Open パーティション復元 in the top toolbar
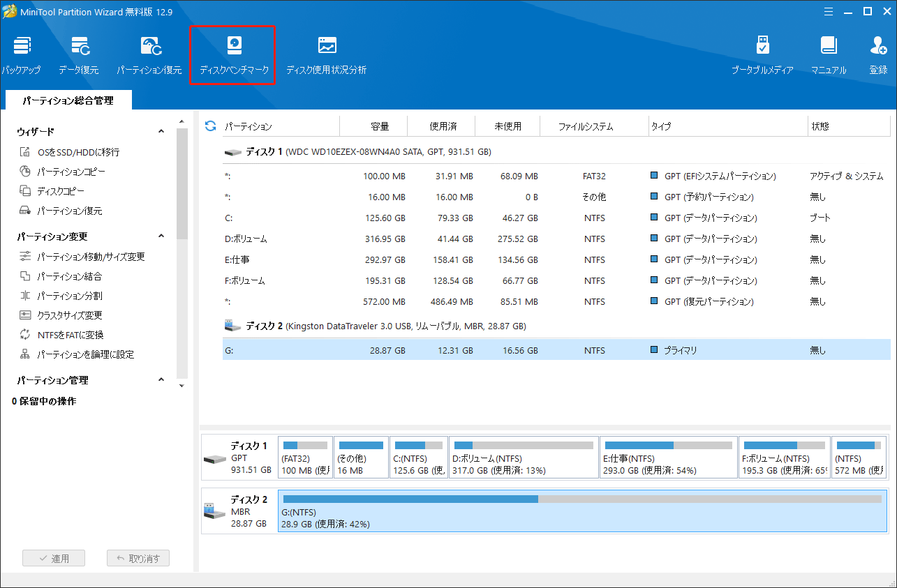This screenshot has width=897, height=588. tap(149, 54)
